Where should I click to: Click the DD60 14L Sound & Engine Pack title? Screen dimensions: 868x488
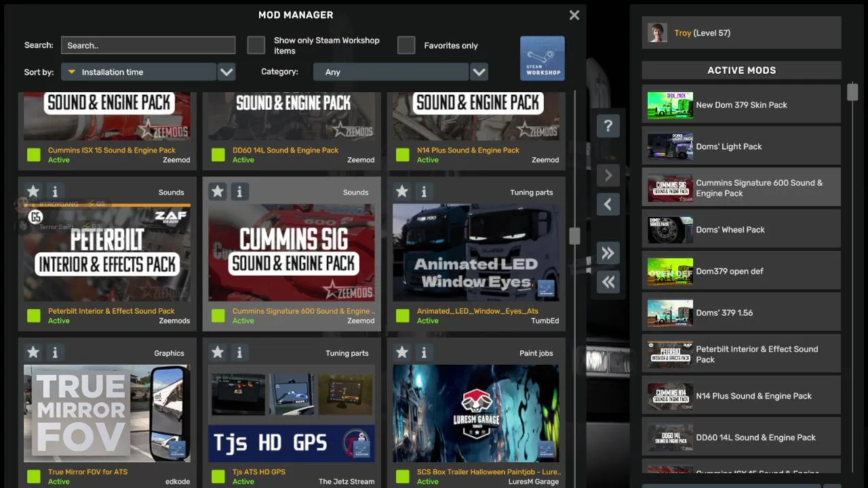[x=285, y=150]
